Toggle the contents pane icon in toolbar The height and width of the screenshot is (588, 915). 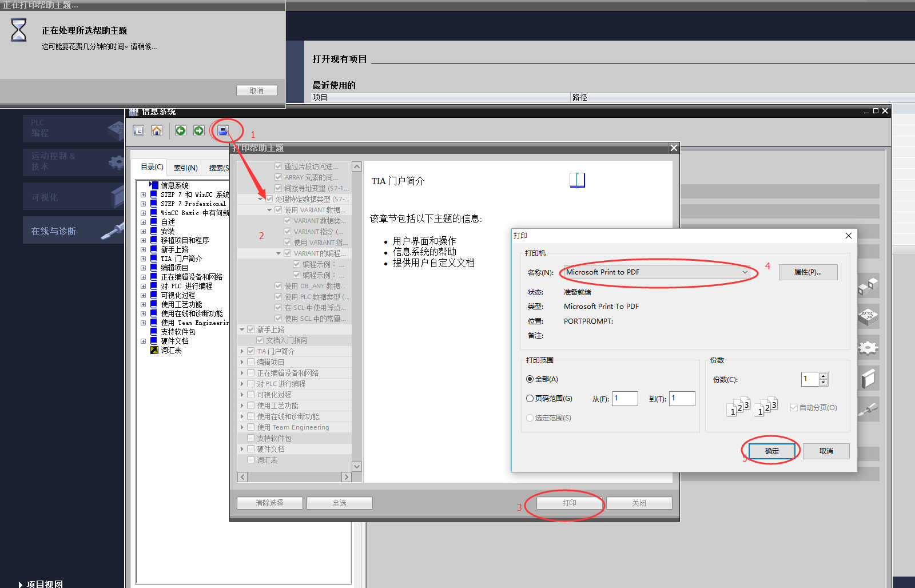click(138, 131)
